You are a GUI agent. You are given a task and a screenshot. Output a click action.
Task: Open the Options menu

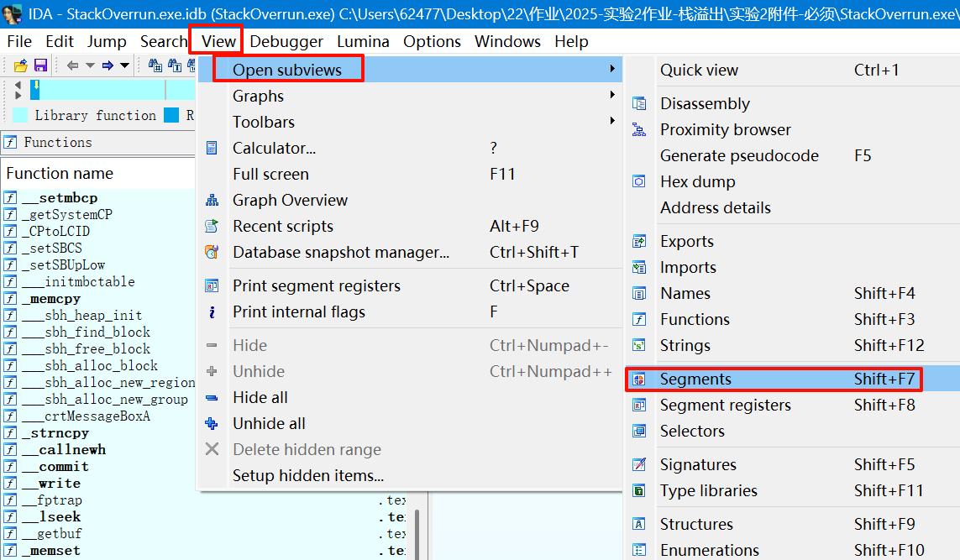432,42
